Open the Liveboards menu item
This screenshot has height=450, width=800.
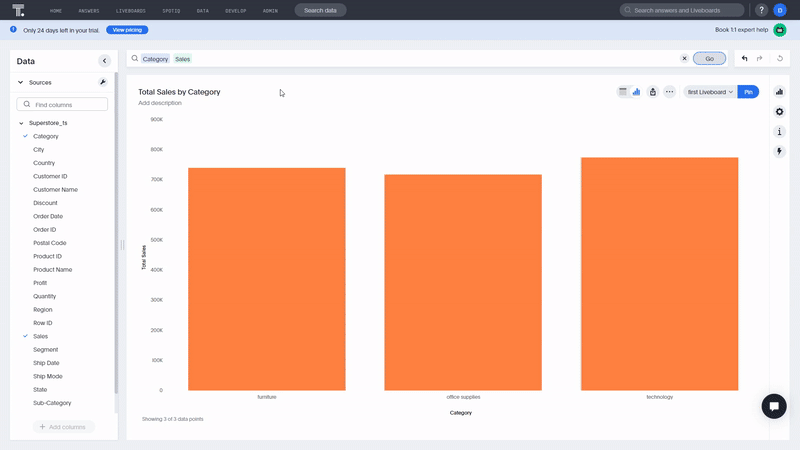coord(131,11)
